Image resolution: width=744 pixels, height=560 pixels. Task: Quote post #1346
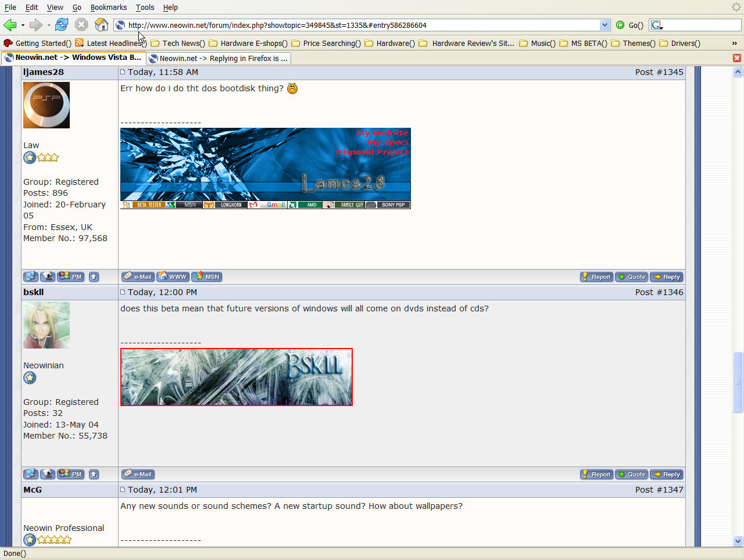click(x=632, y=475)
